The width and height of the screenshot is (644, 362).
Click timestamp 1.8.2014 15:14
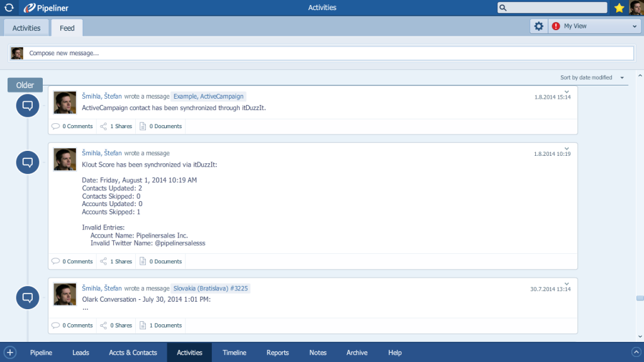click(x=552, y=97)
